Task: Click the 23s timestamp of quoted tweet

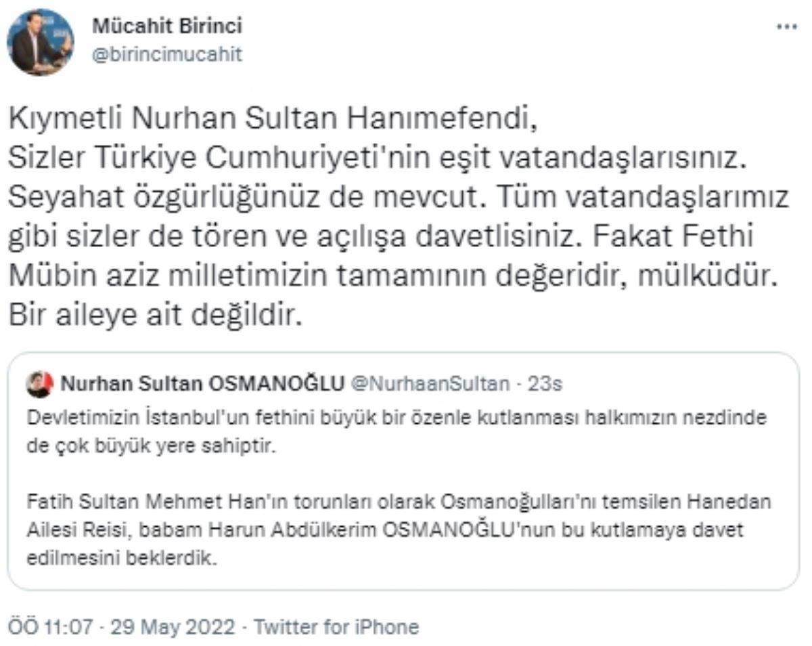Action: (x=545, y=384)
